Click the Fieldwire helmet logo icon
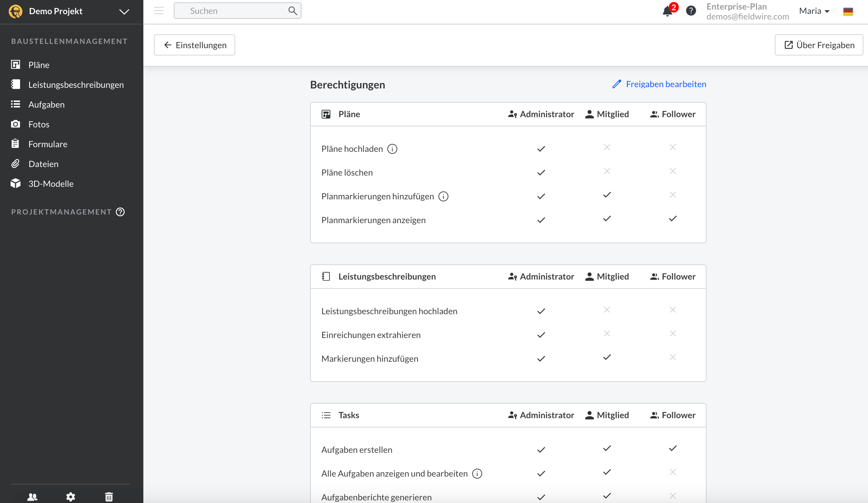This screenshot has height=503, width=868. [x=16, y=11]
